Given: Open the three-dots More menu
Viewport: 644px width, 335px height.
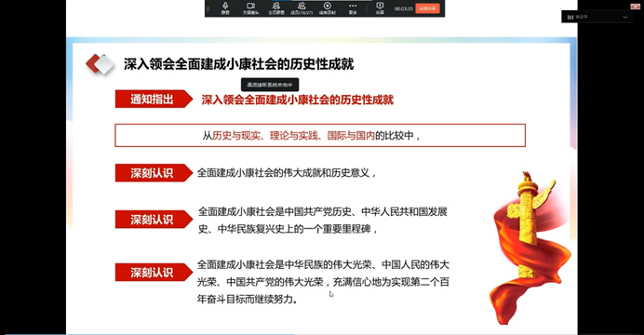Looking at the screenshot, I should (x=353, y=8).
